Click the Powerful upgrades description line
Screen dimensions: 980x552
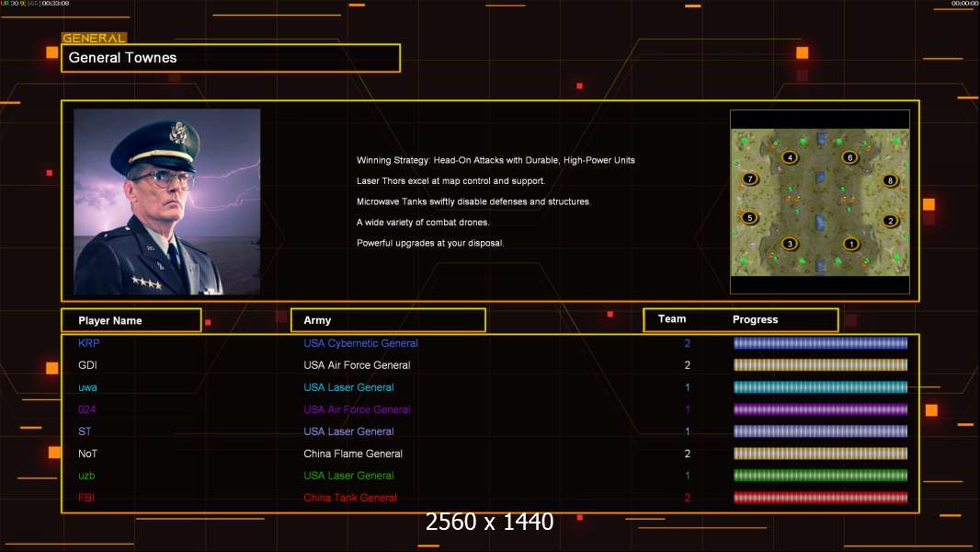coord(430,243)
